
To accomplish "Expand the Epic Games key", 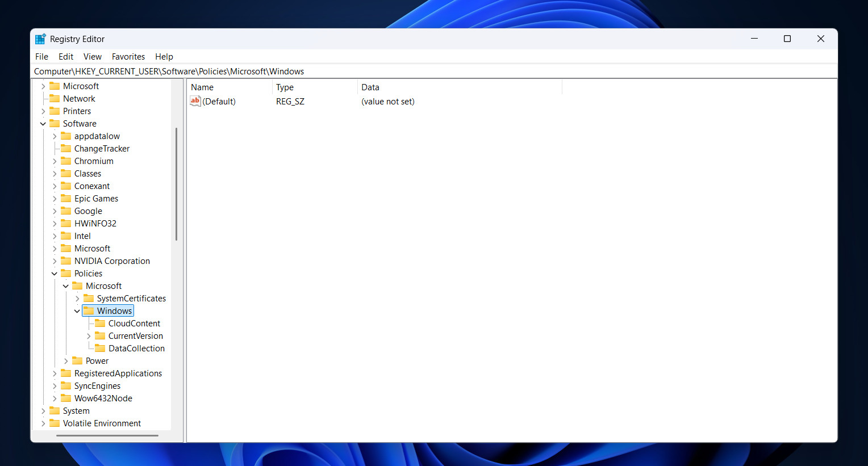I will 55,198.
